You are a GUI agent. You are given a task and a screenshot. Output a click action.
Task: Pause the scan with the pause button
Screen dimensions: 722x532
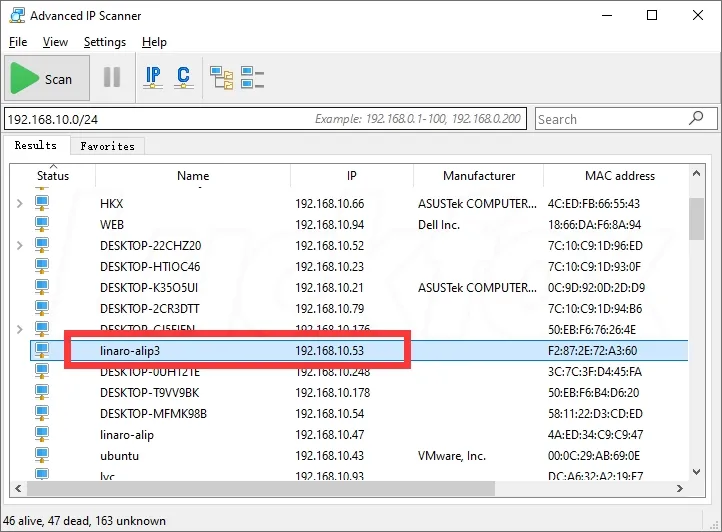[112, 77]
